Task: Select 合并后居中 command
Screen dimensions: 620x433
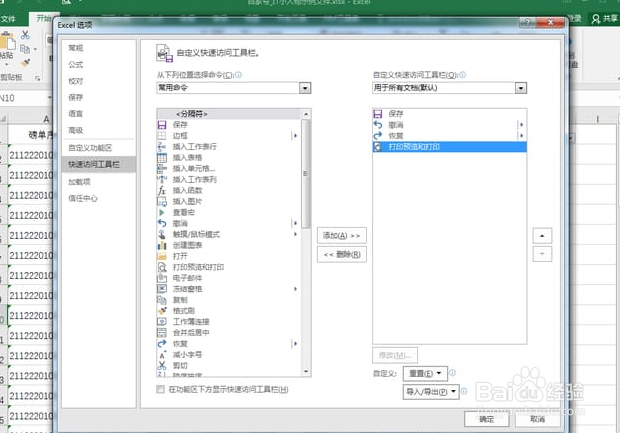Action: coord(229,333)
